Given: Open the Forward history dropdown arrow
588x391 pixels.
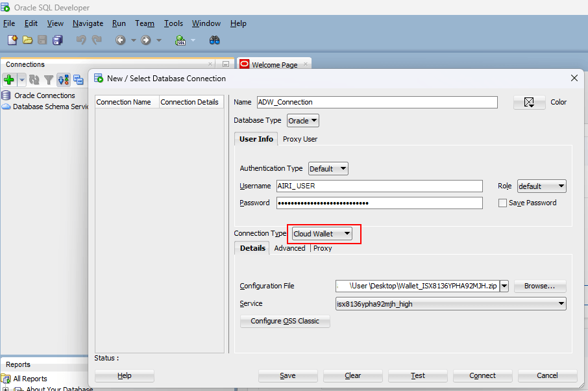Looking at the screenshot, I should (159, 40).
